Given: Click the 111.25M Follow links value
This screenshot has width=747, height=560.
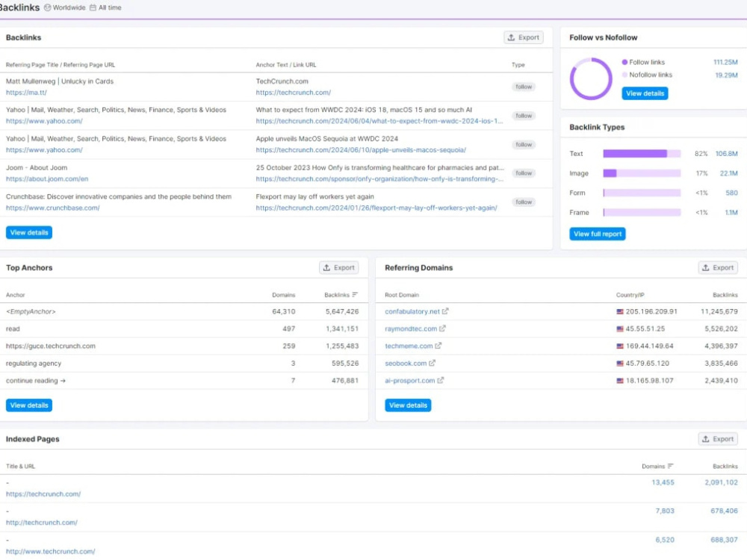Looking at the screenshot, I should tap(725, 63).
